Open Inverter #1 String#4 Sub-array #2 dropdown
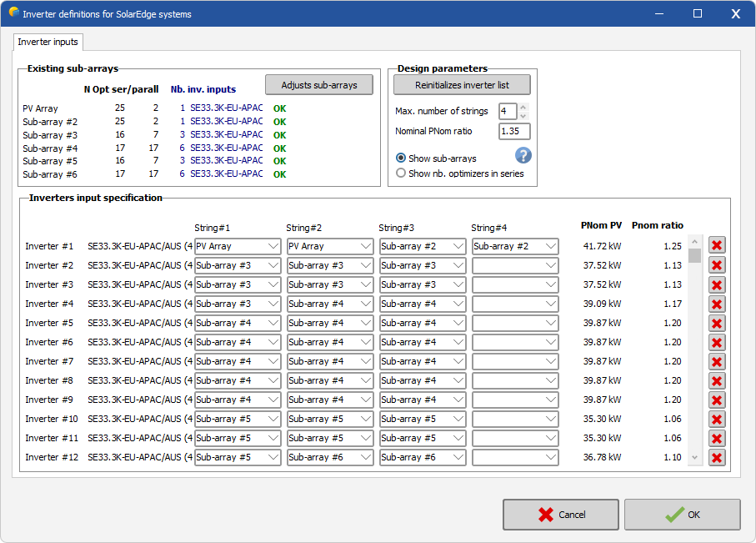 coord(515,246)
